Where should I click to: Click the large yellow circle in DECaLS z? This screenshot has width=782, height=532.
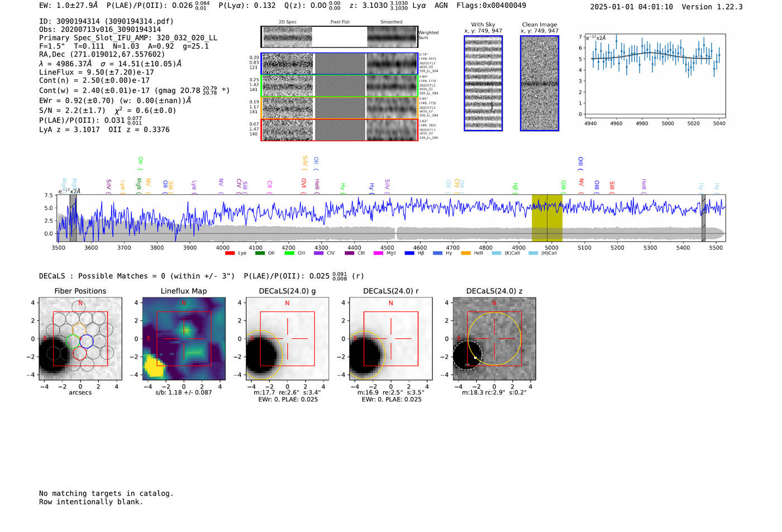coord(494,338)
